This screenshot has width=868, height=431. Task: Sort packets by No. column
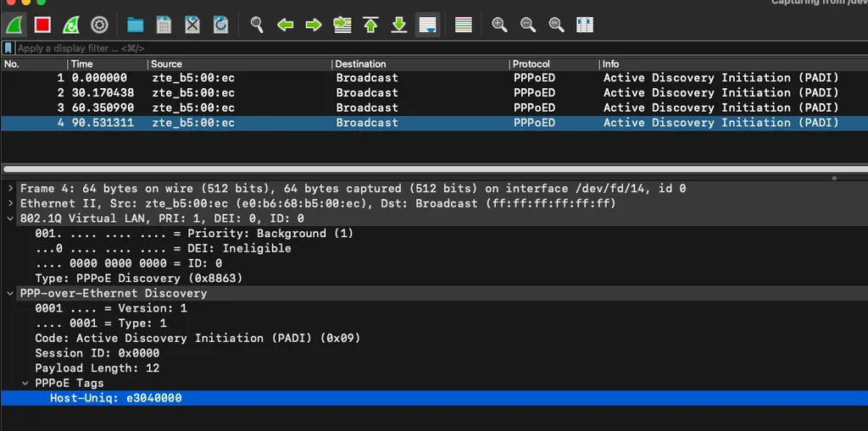click(x=34, y=64)
